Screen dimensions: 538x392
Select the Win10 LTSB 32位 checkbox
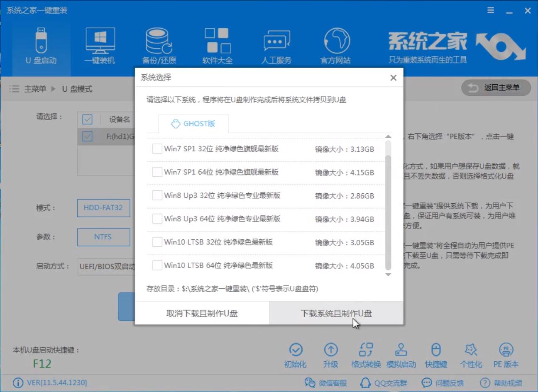click(x=157, y=242)
